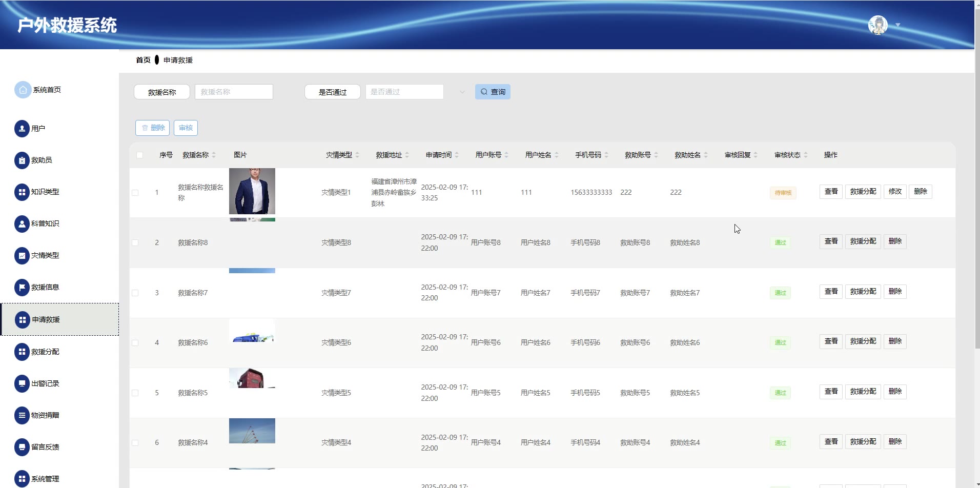This screenshot has width=980, height=488.
Task: Open the 灾情类型 icon in sidebar
Action: click(22, 256)
